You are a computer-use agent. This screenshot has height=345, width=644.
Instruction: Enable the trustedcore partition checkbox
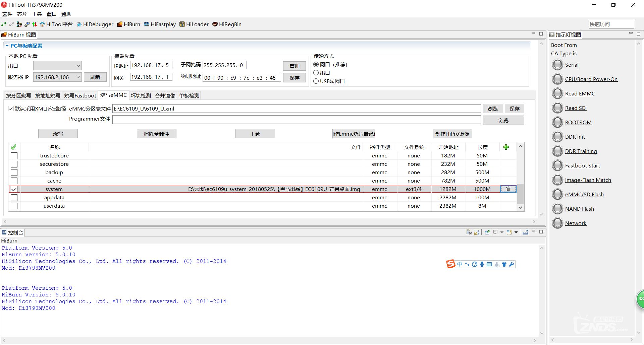click(x=14, y=155)
